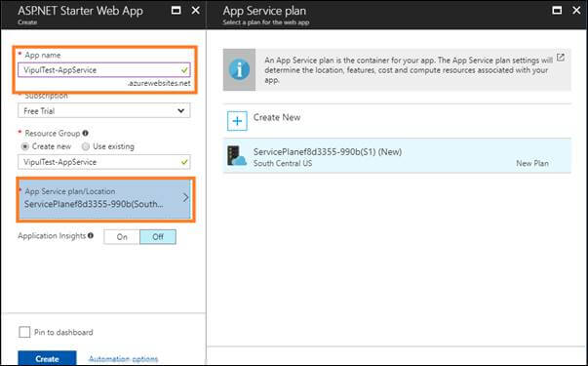Click the App name field VipulTest-AppService
The height and width of the screenshot is (366, 588).
[x=104, y=70]
